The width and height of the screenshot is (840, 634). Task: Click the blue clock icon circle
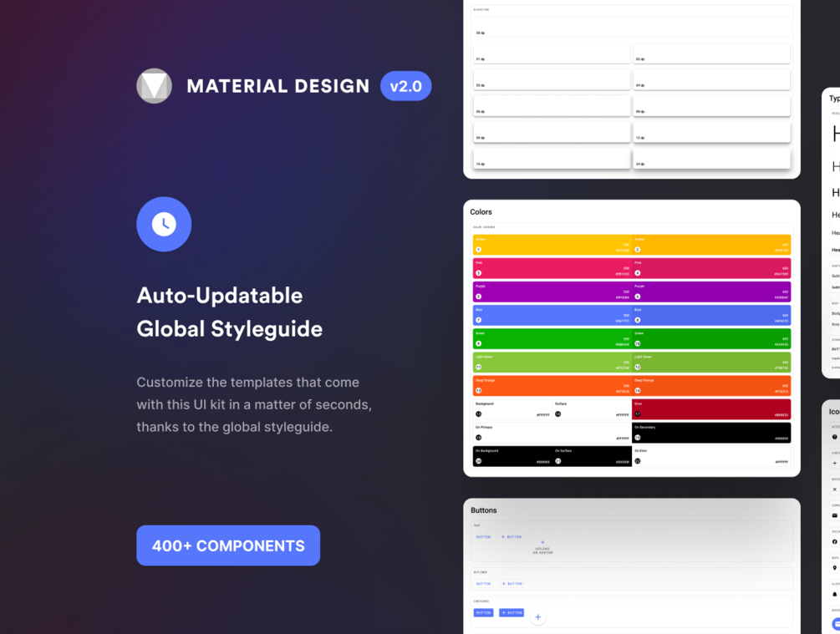coord(164,225)
